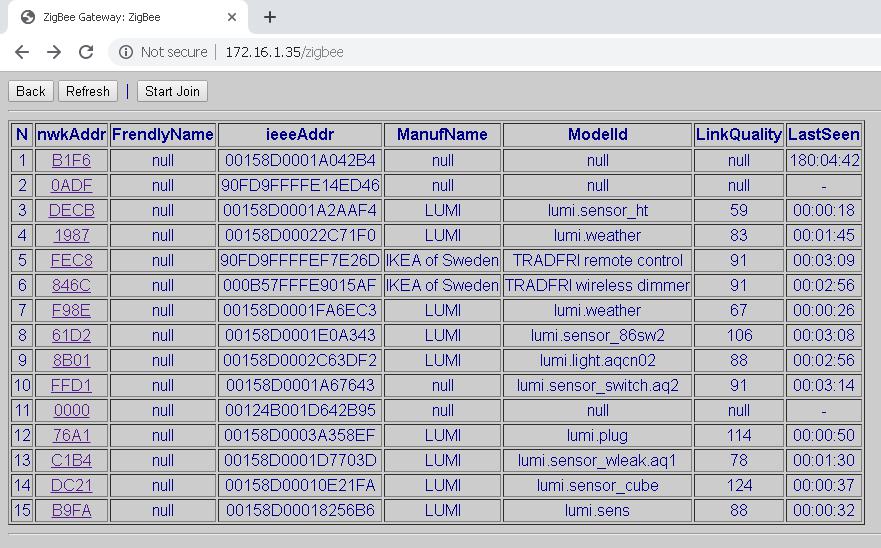Open device link DECB

(71, 210)
